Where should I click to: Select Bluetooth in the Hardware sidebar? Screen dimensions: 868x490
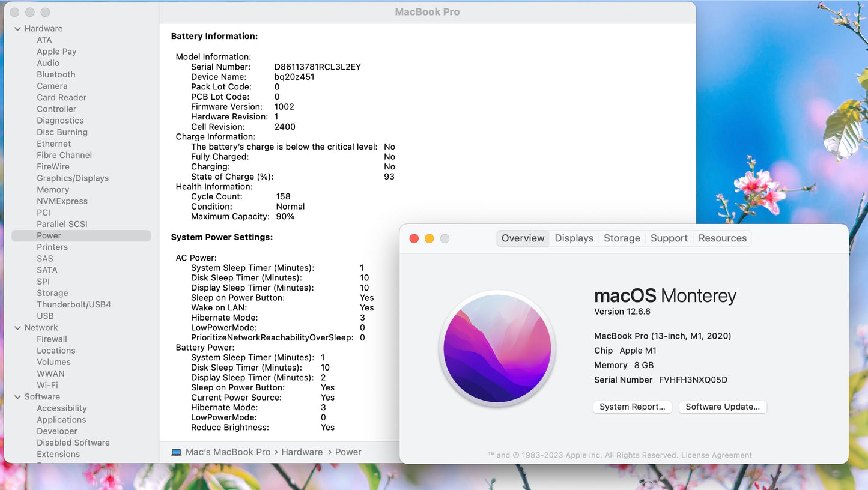click(56, 74)
